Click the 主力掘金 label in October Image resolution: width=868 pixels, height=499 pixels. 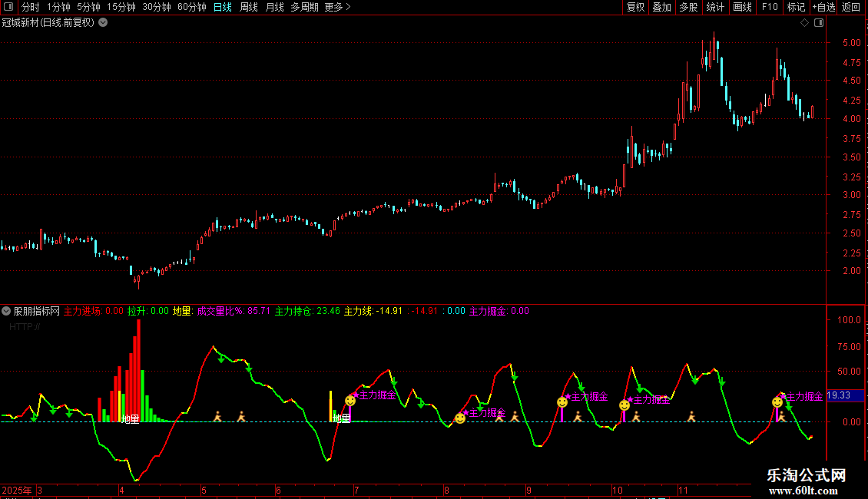click(651, 400)
